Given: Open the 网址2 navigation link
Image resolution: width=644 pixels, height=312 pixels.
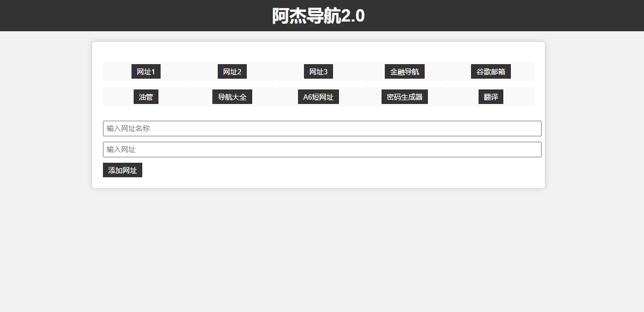Looking at the screenshot, I should (x=232, y=71).
